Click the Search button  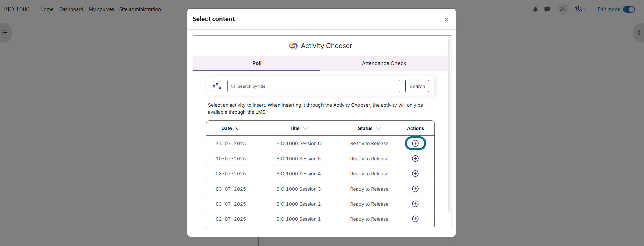[417, 86]
